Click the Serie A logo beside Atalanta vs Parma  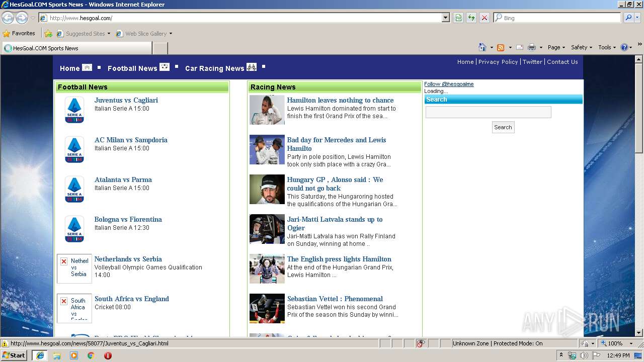coord(74,190)
